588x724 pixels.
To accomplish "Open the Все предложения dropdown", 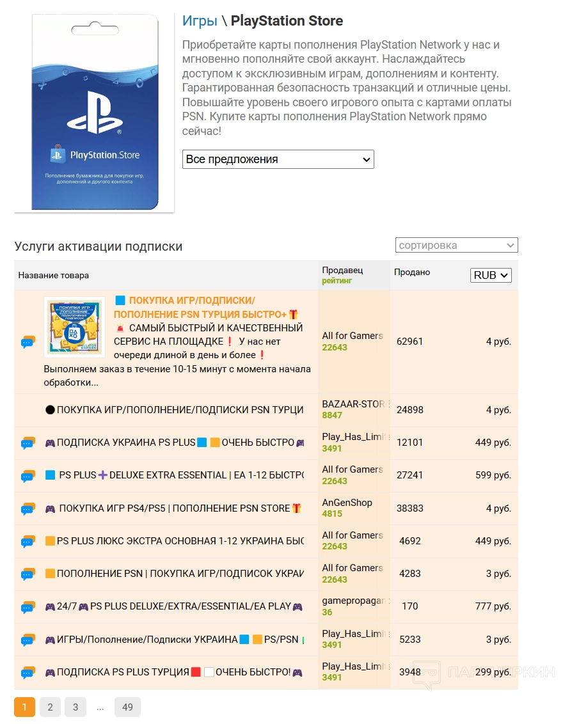I will click(278, 159).
